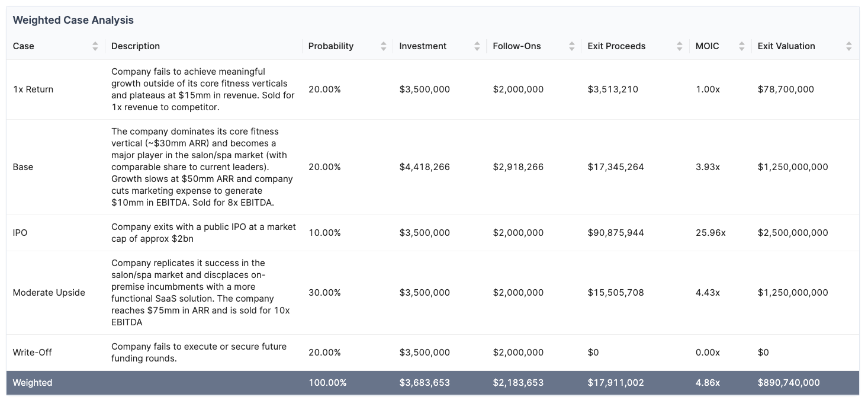
Task: Sort by Exit Valuation using arrows icon
Action: pos(849,46)
